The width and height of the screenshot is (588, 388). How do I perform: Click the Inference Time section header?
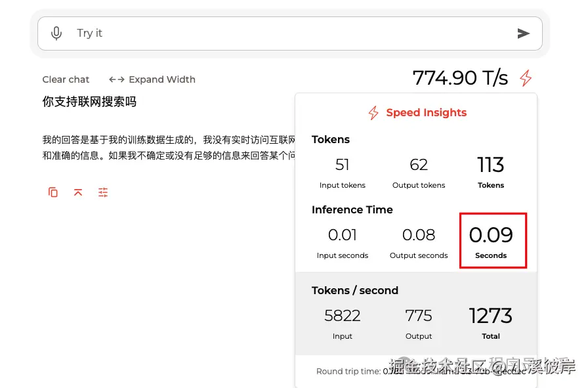[352, 209]
